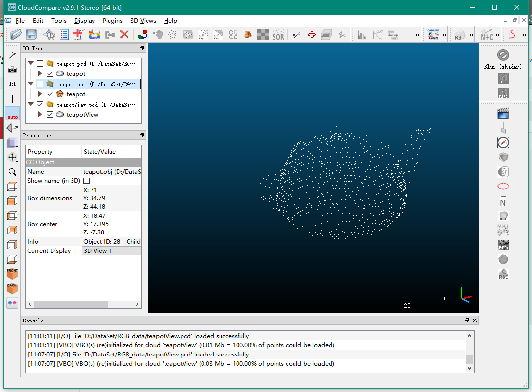Screen dimensions: 532x392
Task: Click the M3C2 plugin icon
Action: pyautogui.click(x=503, y=230)
